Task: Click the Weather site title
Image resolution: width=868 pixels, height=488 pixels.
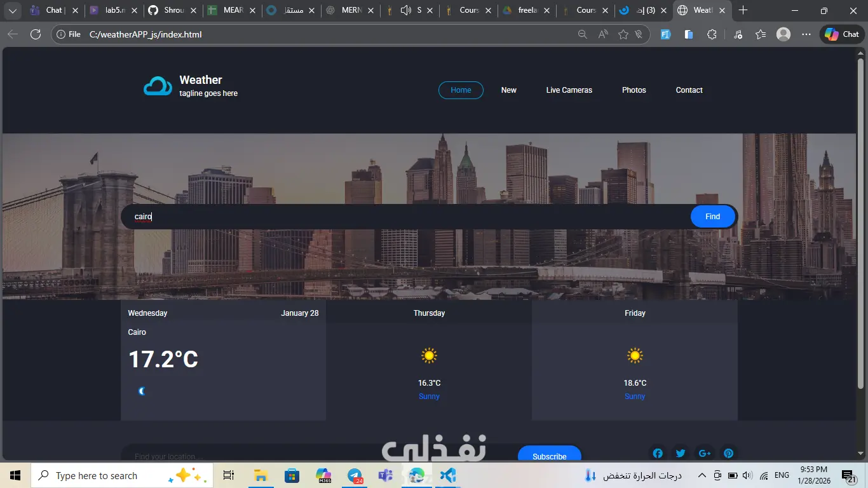Action: click(x=201, y=80)
